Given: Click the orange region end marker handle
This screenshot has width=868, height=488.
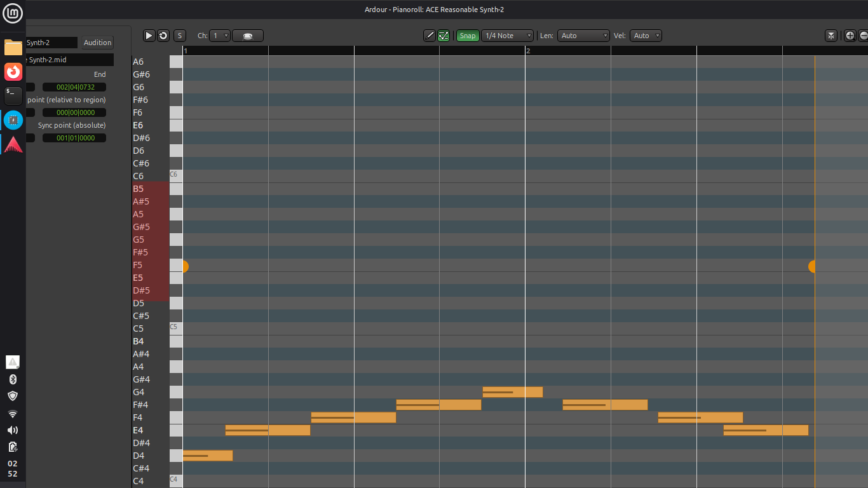Looking at the screenshot, I should point(811,266).
